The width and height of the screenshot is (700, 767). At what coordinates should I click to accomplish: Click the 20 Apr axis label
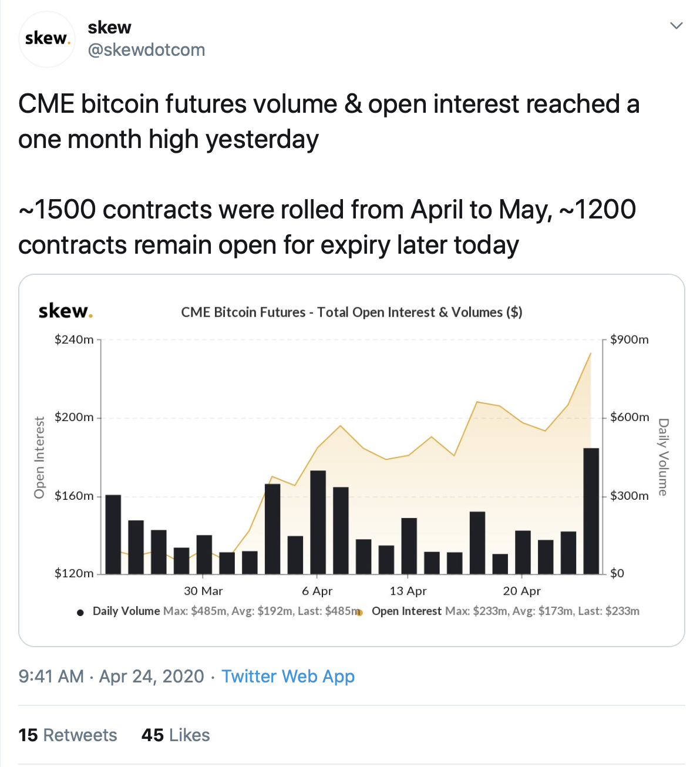point(521,591)
